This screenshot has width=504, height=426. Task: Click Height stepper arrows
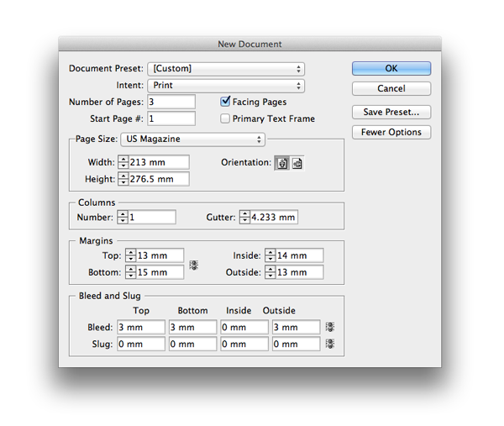point(123,179)
